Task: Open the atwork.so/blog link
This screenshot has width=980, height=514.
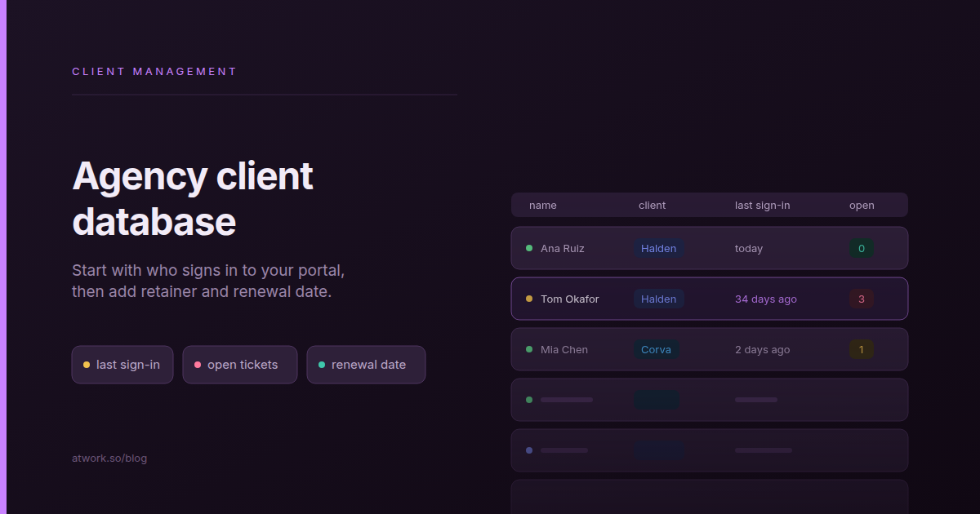Action: point(109,459)
